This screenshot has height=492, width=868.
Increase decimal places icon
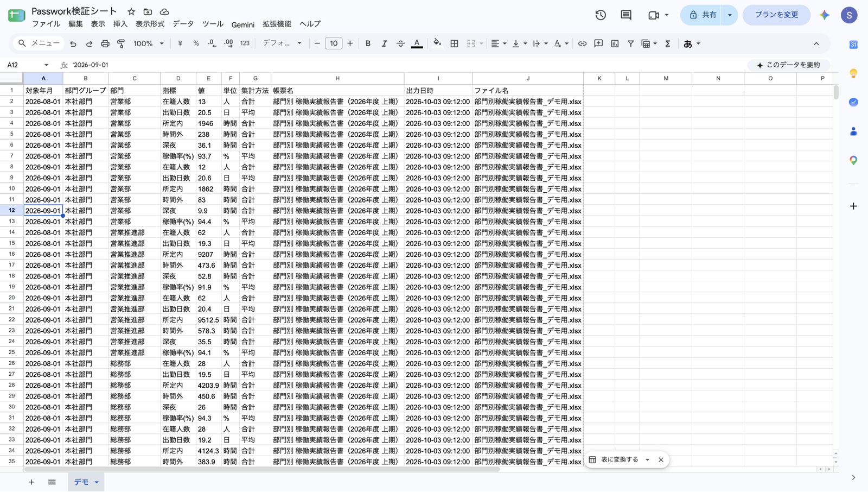point(228,44)
